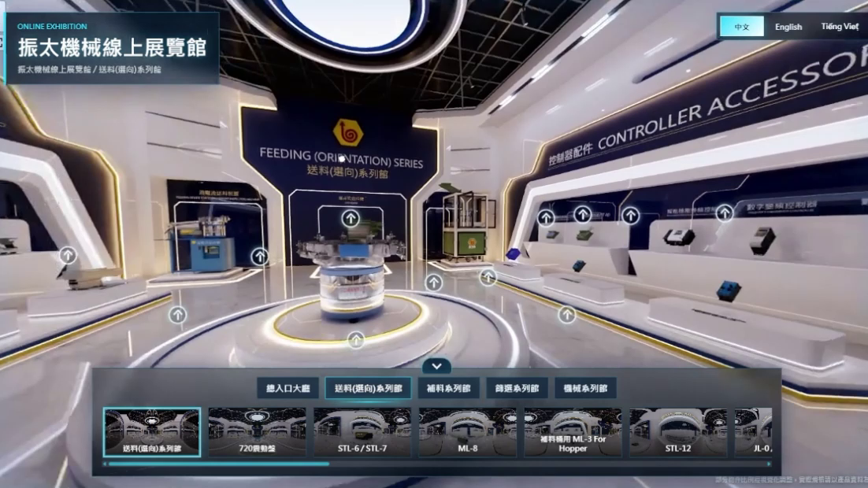Switch to the 機械系列館 tab
Viewport: 868px width, 488px height.
[585, 388]
